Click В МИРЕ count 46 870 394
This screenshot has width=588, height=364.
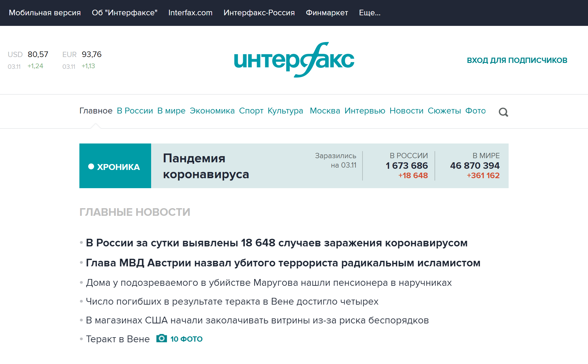(x=475, y=166)
